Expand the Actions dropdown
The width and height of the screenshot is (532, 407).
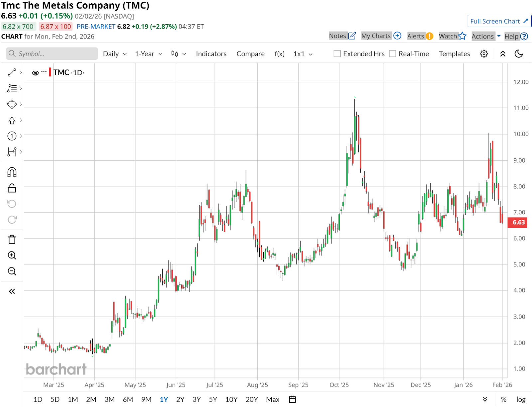coord(486,36)
